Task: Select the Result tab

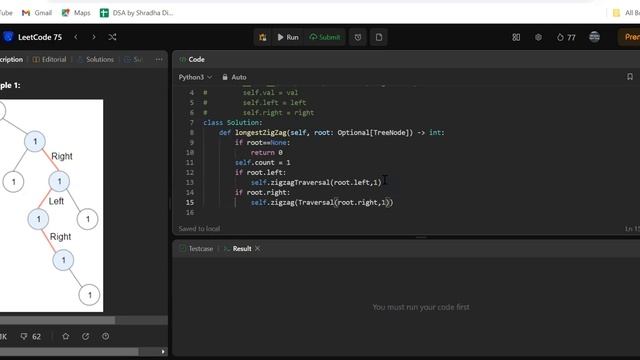Action: click(238, 249)
